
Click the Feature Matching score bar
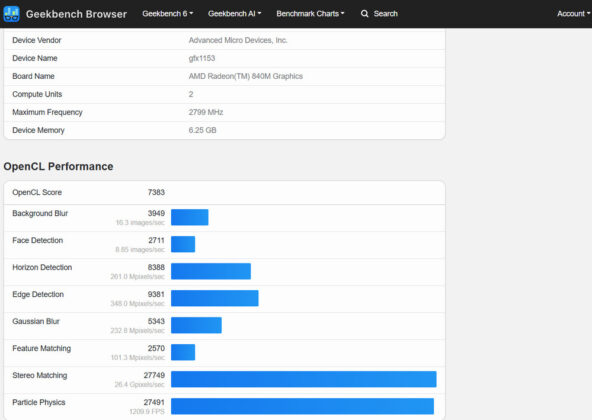coord(183,352)
